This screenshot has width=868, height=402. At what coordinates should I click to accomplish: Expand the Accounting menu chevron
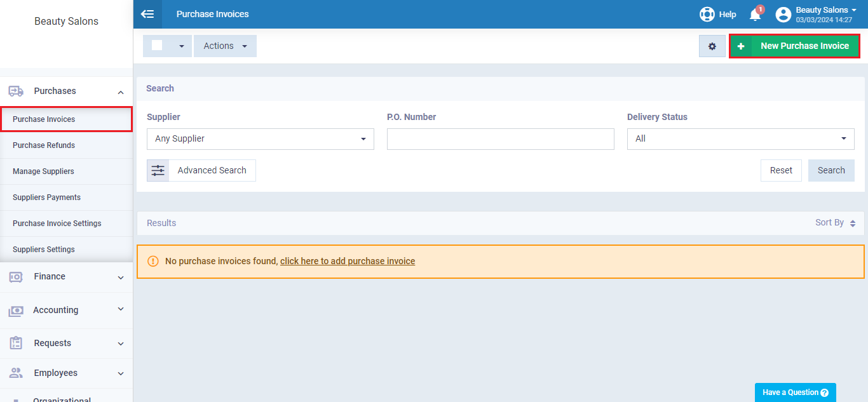click(x=121, y=309)
